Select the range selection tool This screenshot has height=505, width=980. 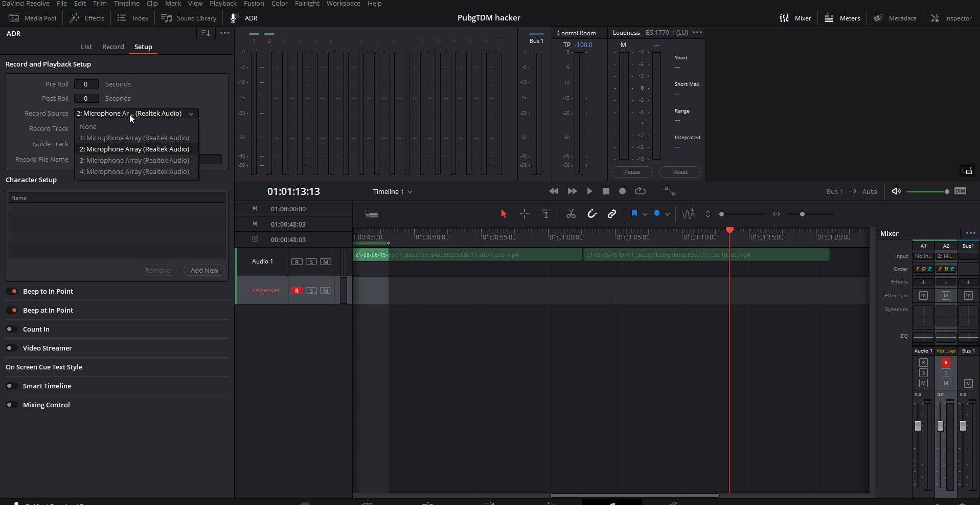[x=525, y=214]
